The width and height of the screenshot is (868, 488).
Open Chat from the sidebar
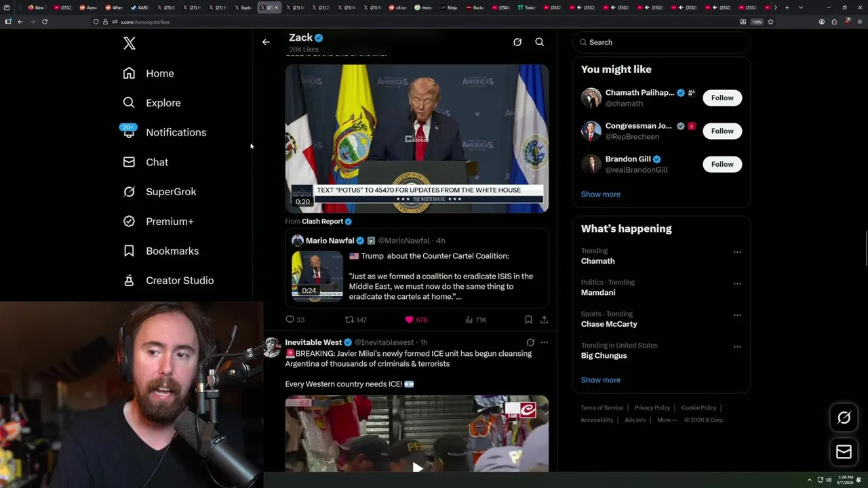145,162
